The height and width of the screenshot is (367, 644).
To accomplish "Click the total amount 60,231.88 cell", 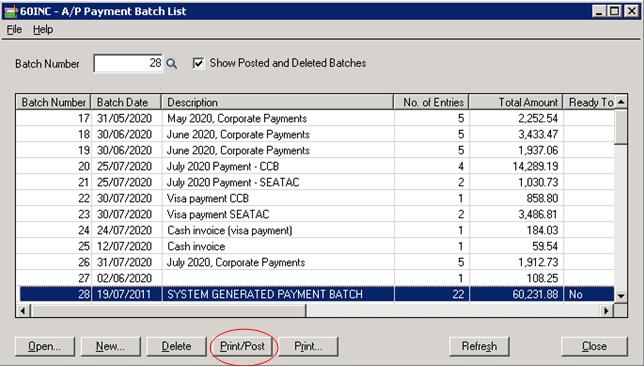I will 516,294.
